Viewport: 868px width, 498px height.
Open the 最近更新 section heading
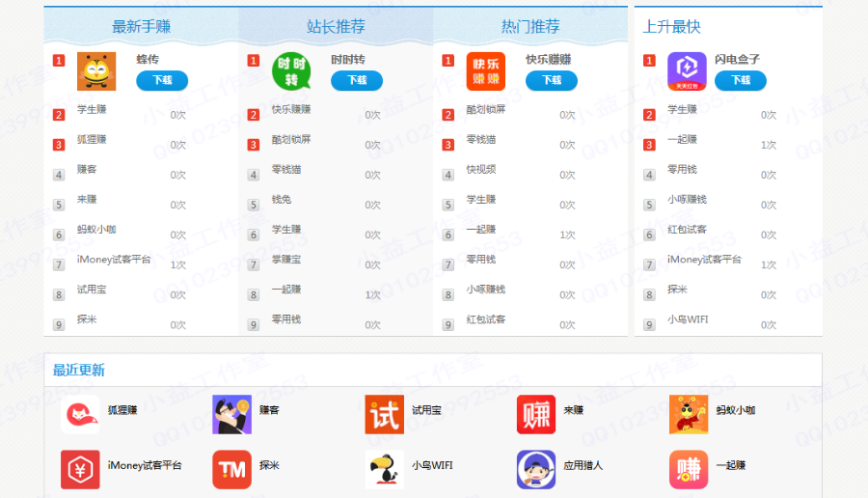(x=79, y=370)
